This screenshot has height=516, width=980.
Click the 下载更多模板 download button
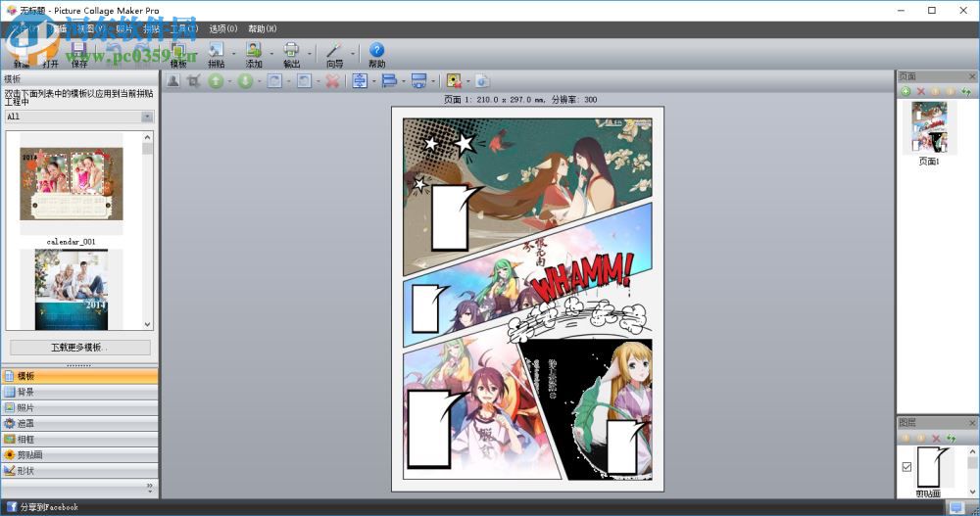click(80, 348)
